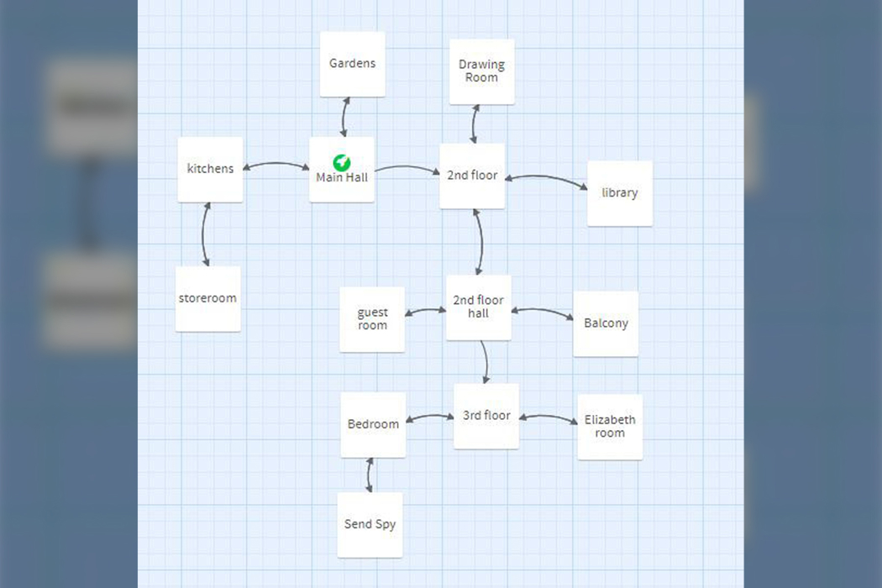Select the Gardens passage box
Viewport: 882px width, 588px height.
click(x=353, y=65)
